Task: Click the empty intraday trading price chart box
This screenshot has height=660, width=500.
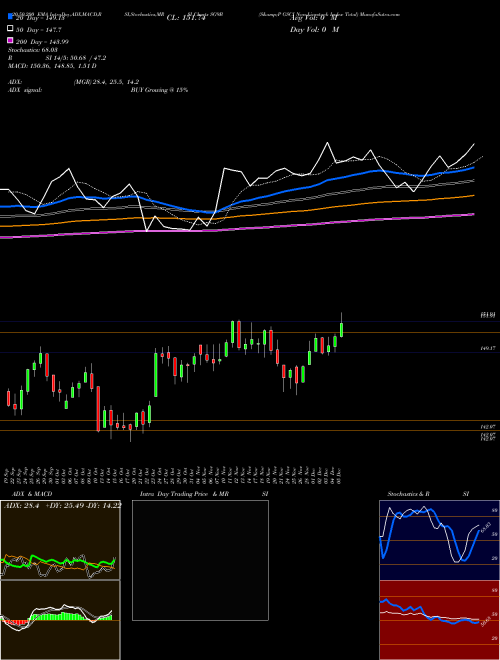Action: coord(200,560)
